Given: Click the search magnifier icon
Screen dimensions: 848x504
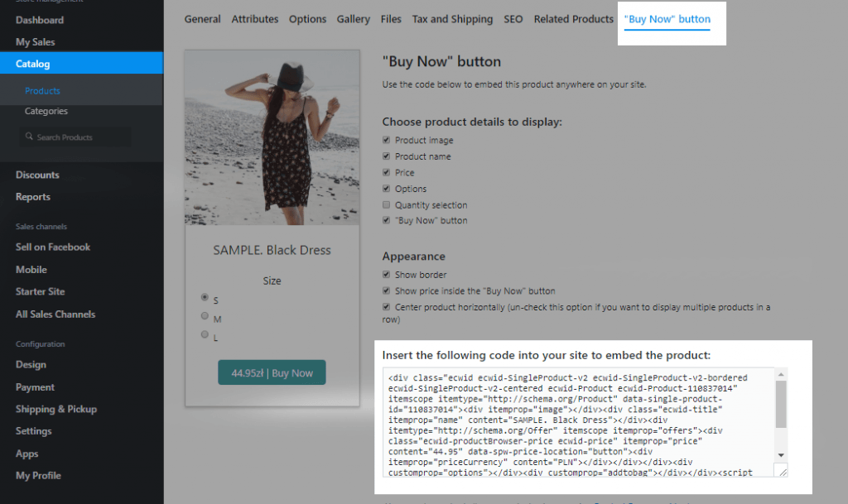Looking at the screenshot, I should tap(29, 137).
